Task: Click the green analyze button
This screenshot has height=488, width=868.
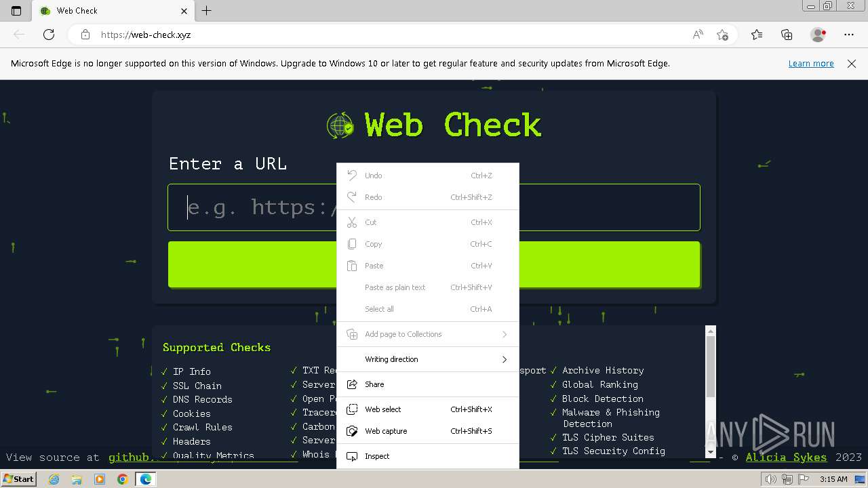Action: point(434,264)
